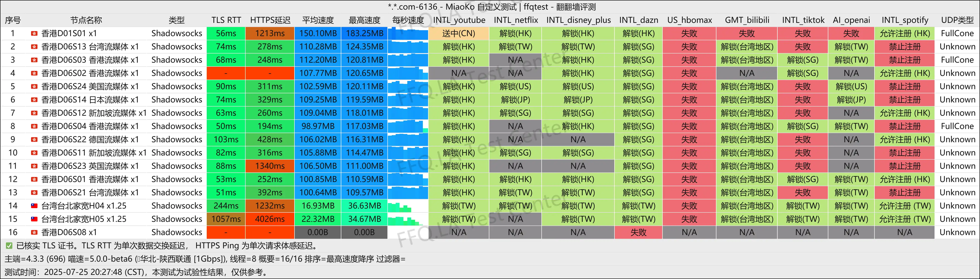Click the flag icon beside 香港D06S08 x1
Screen dimensions: 980x279
coord(34,232)
